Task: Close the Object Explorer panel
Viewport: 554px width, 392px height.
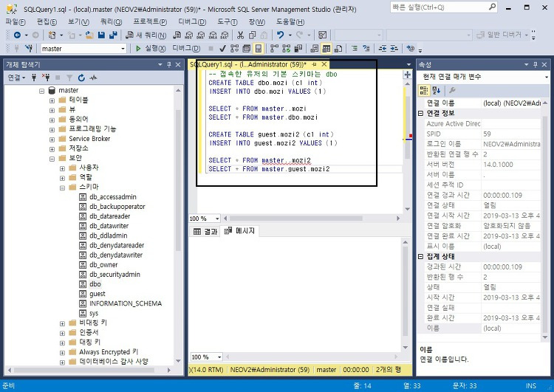Action: (178, 65)
